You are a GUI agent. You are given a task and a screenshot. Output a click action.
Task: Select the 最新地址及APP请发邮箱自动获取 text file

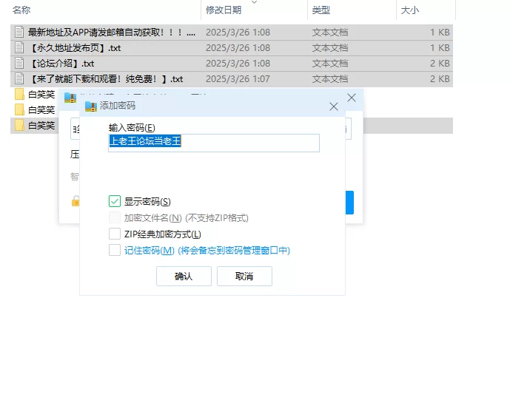[232, 32]
